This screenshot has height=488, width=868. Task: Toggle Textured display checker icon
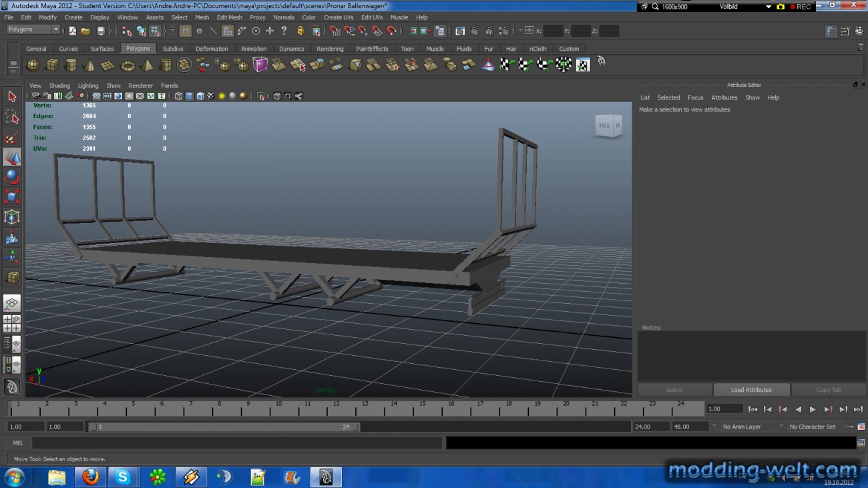(x=210, y=96)
